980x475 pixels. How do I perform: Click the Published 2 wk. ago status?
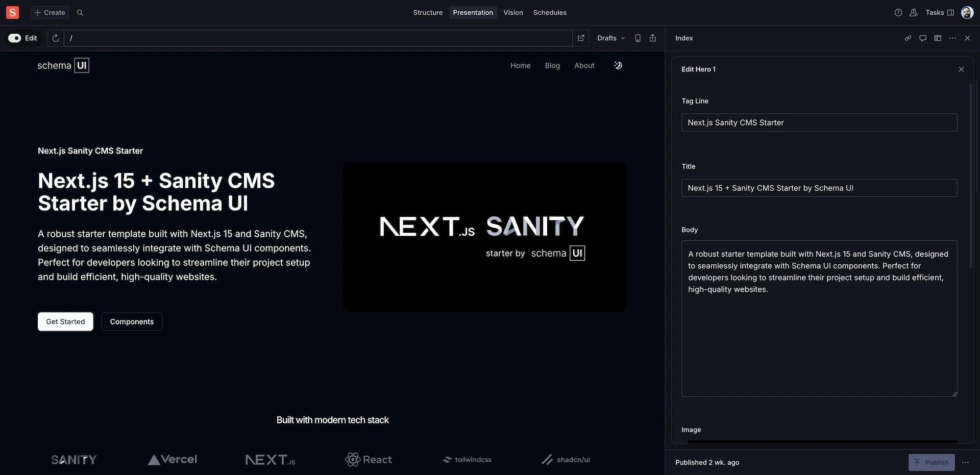point(707,462)
